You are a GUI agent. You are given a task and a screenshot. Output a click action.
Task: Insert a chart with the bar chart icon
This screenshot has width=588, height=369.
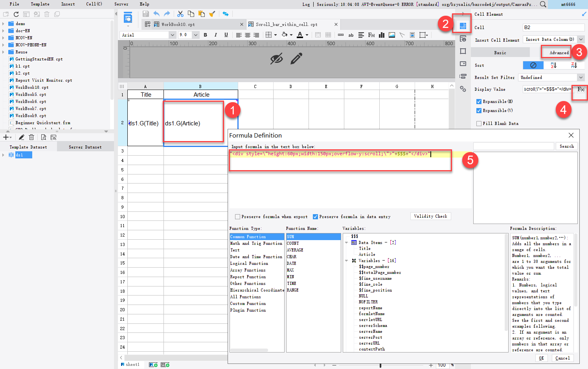[381, 35]
